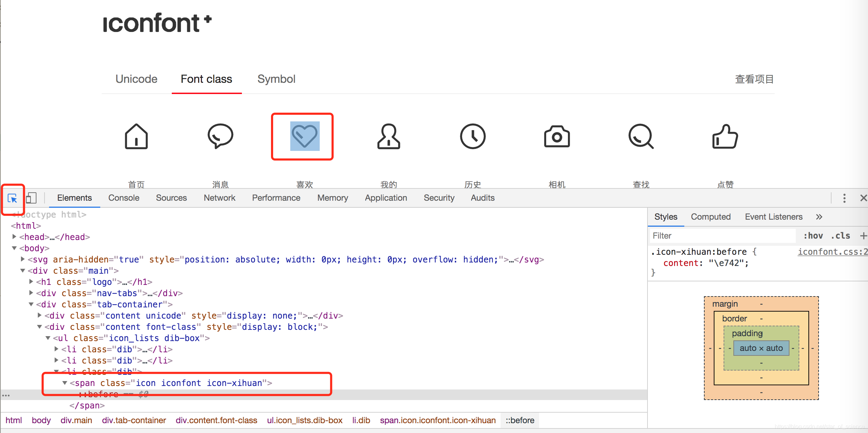Click div.main breadcrumb

click(x=76, y=420)
